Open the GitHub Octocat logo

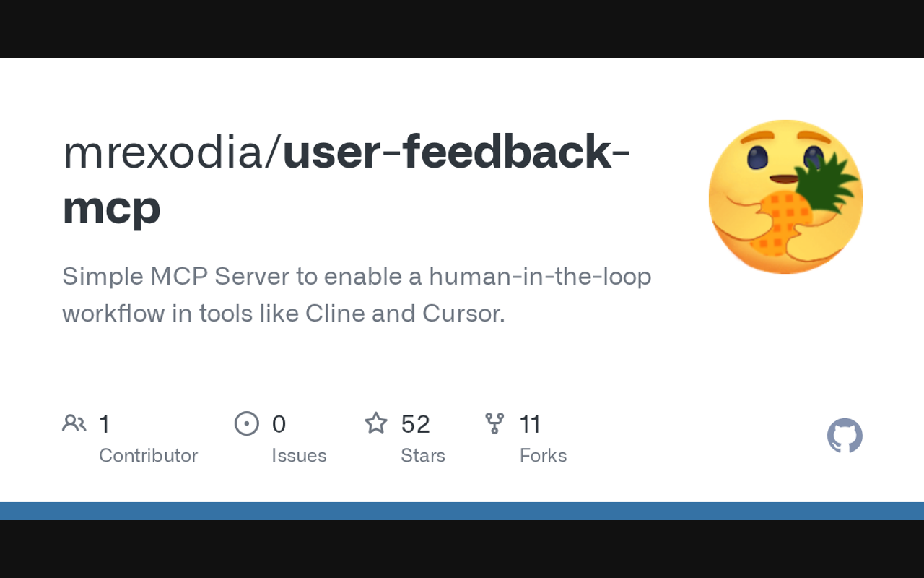[845, 436]
